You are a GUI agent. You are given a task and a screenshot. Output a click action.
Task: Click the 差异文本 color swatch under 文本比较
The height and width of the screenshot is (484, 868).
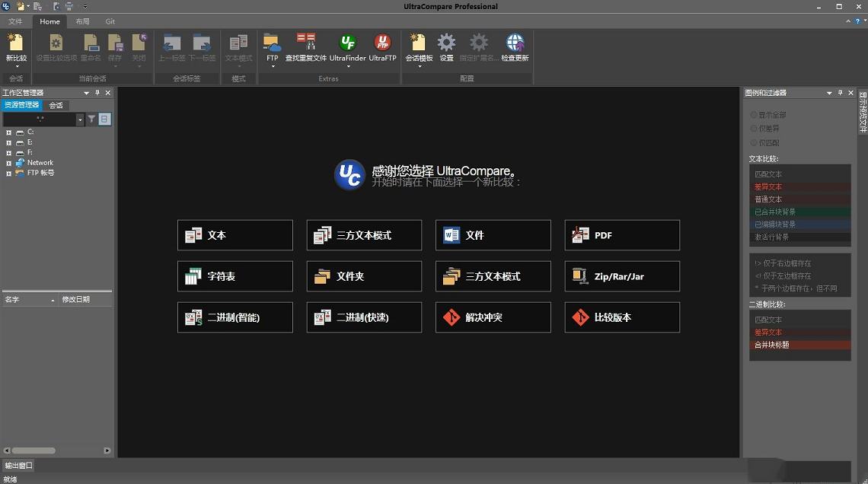coord(799,186)
